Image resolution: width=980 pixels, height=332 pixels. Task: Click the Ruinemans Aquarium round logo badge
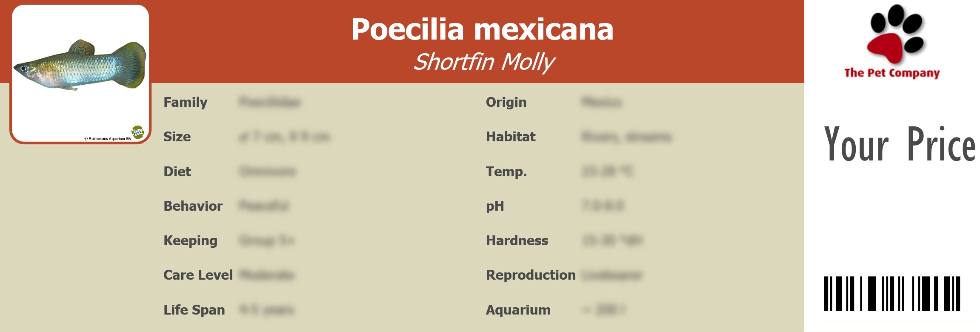(138, 132)
